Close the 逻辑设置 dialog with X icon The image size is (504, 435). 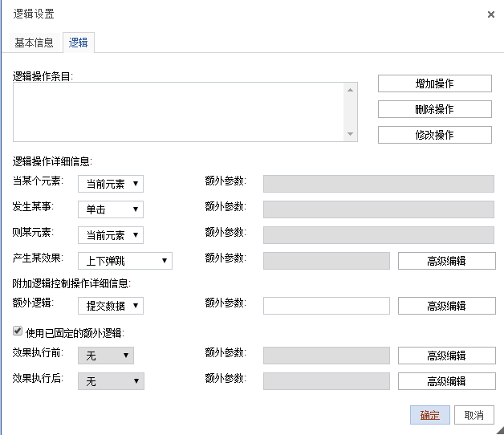click(491, 14)
